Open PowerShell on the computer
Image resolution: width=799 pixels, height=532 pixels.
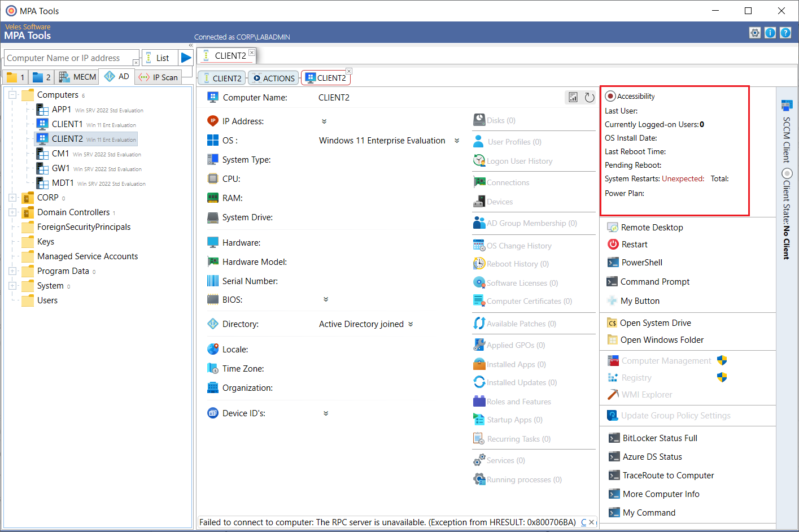click(635, 263)
